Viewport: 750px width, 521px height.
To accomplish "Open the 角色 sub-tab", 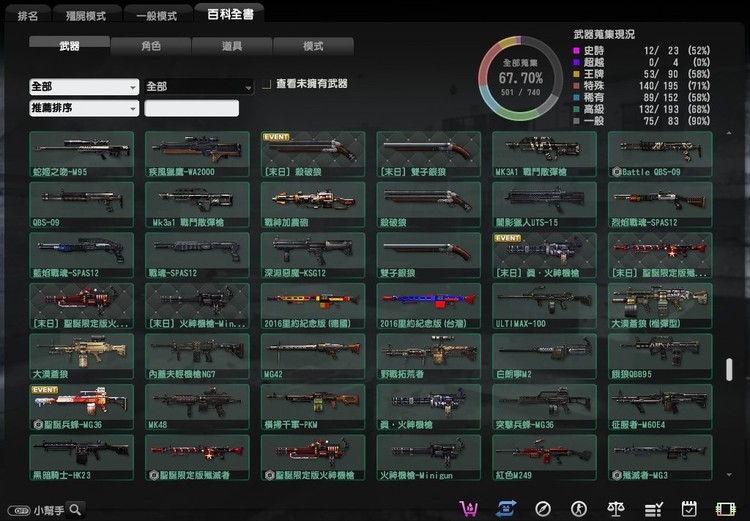I will (x=151, y=46).
